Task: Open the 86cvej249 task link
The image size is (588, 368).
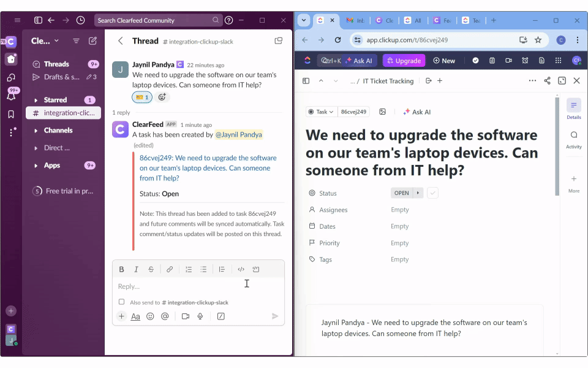Action: pyautogui.click(x=208, y=168)
